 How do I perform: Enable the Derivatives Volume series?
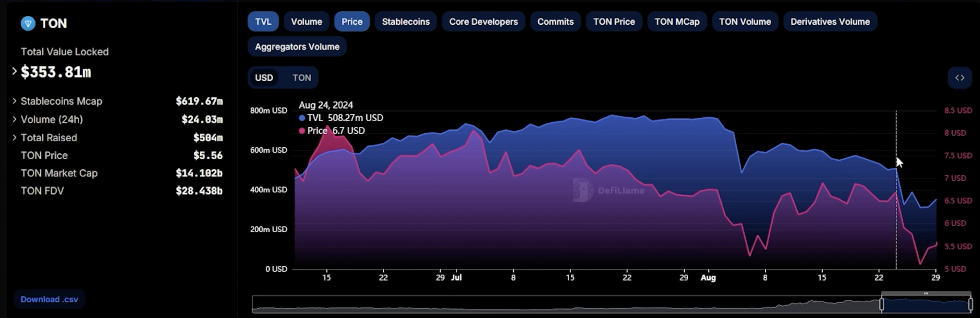point(830,22)
